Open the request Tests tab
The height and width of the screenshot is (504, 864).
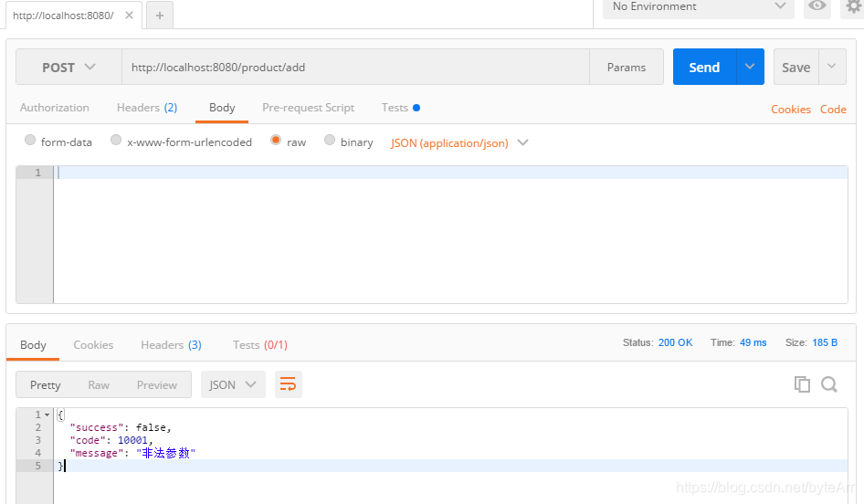coord(401,108)
